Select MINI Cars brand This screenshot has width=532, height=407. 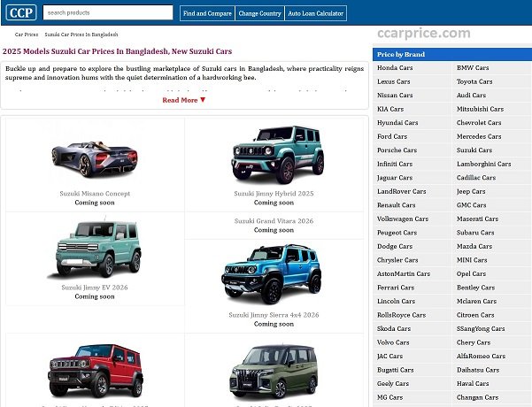pos(472,260)
